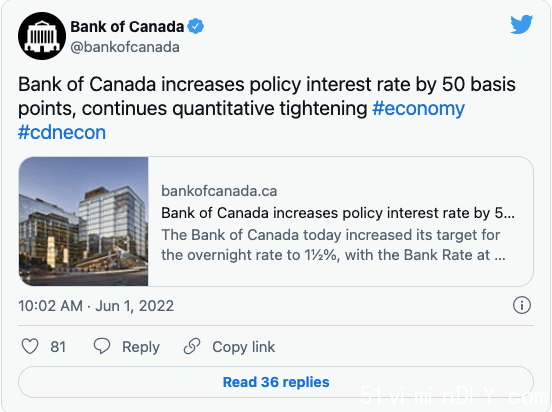Open the Bank of Canada display name
The width and height of the screenshot is (552, 412).
pyautogui.click(x=127, y=27)
